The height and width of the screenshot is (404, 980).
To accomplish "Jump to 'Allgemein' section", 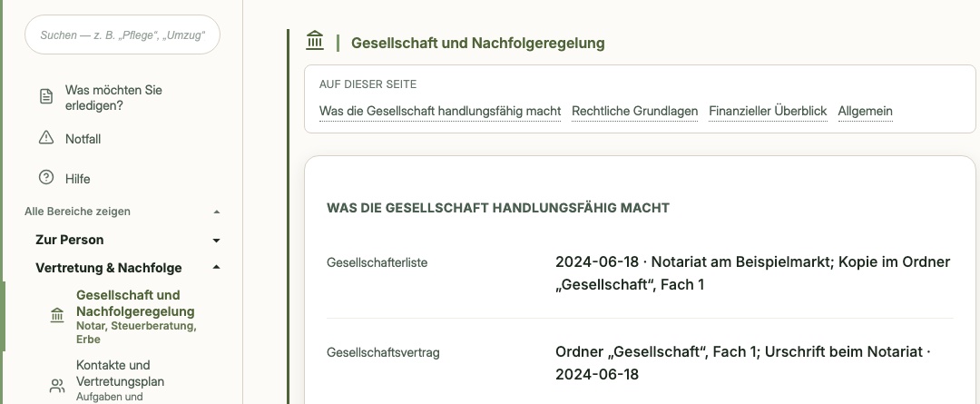I will pyautogui.click(x=865, y=112).
